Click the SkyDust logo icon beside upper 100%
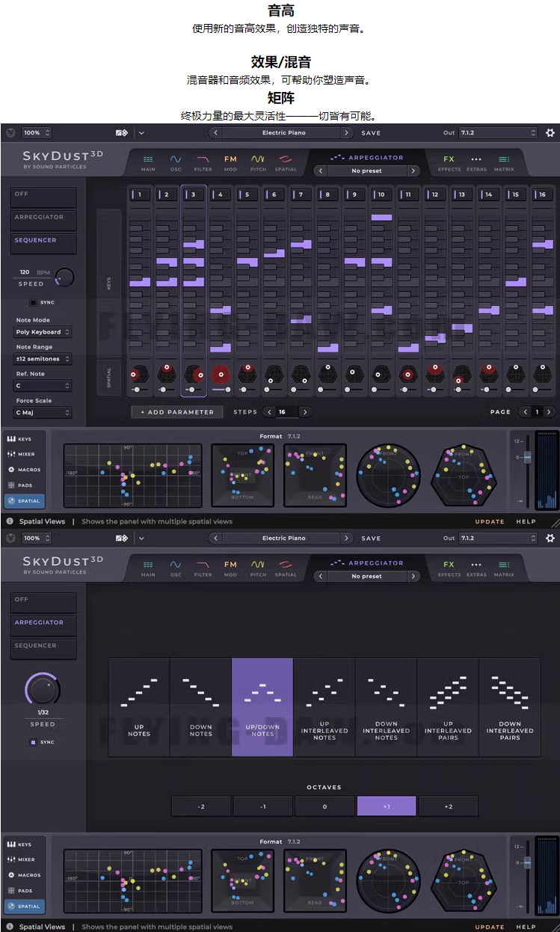560x932 pixels. [10, 132]
